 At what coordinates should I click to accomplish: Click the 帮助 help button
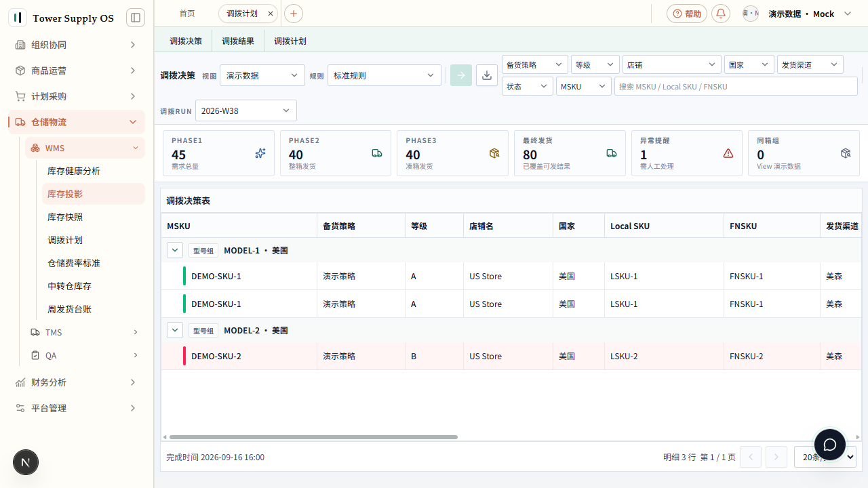[687, 14]
